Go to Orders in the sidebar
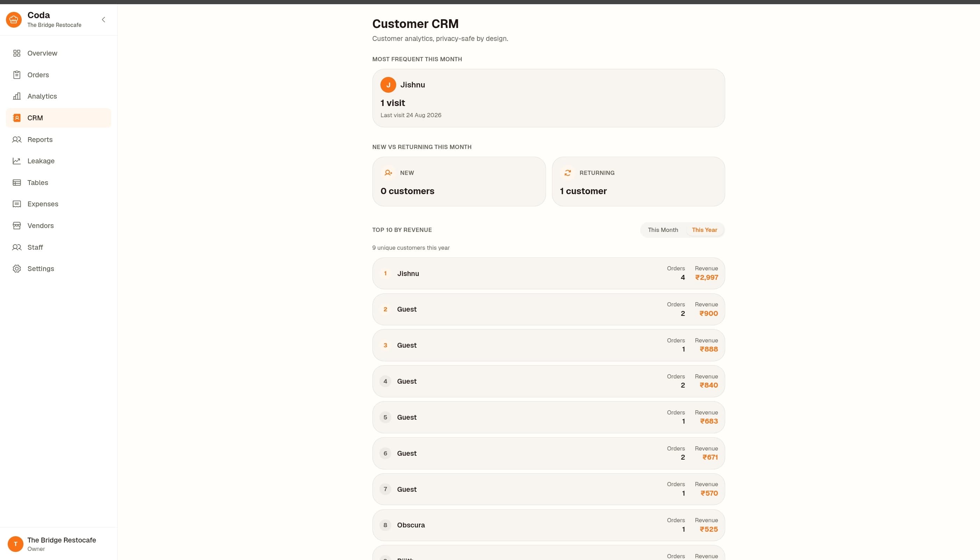Screen dimensions: 980x560 [58, 75]
